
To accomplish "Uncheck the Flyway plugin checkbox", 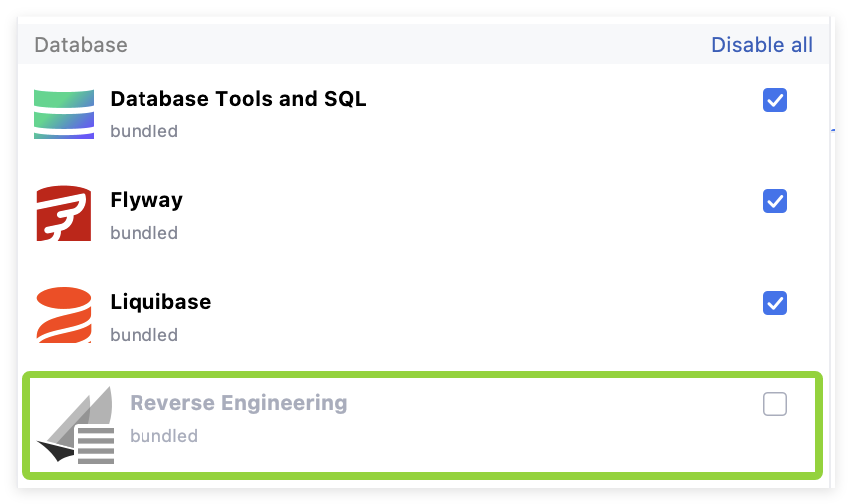I will click(x=774, y=201).
